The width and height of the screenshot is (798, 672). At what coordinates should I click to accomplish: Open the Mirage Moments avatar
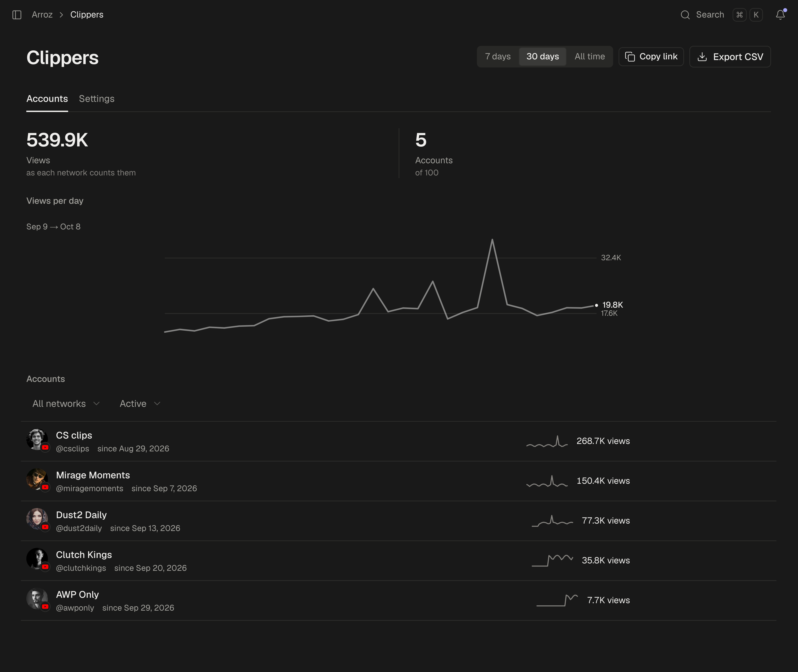(x=37, y=479)
